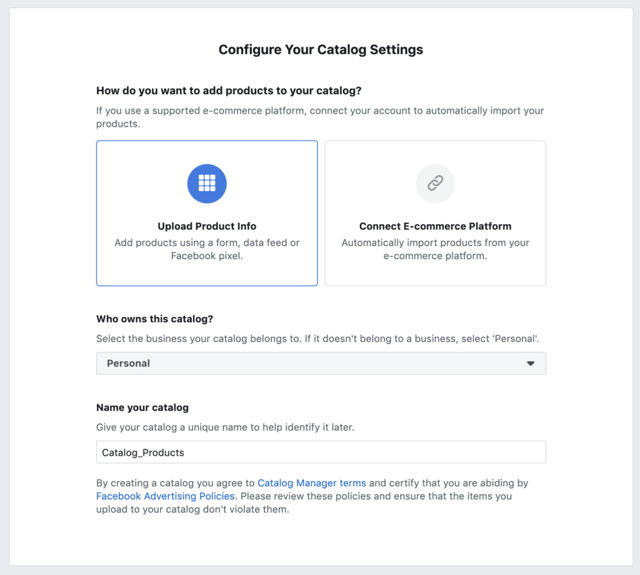The width and height of the screenshot is (640, 575).
Task: Click the blue grid Upload Product Info icon
Action: pos(207,184)
